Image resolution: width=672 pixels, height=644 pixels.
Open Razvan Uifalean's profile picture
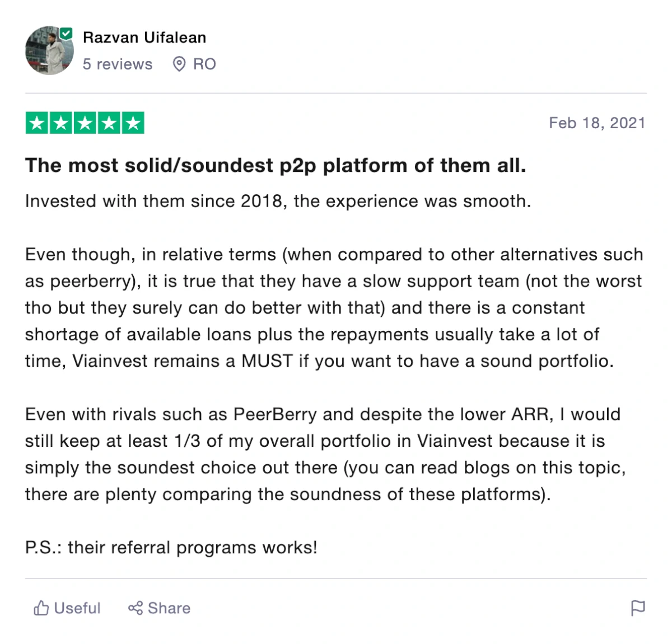pyautogui.click(x=49, y=50)
